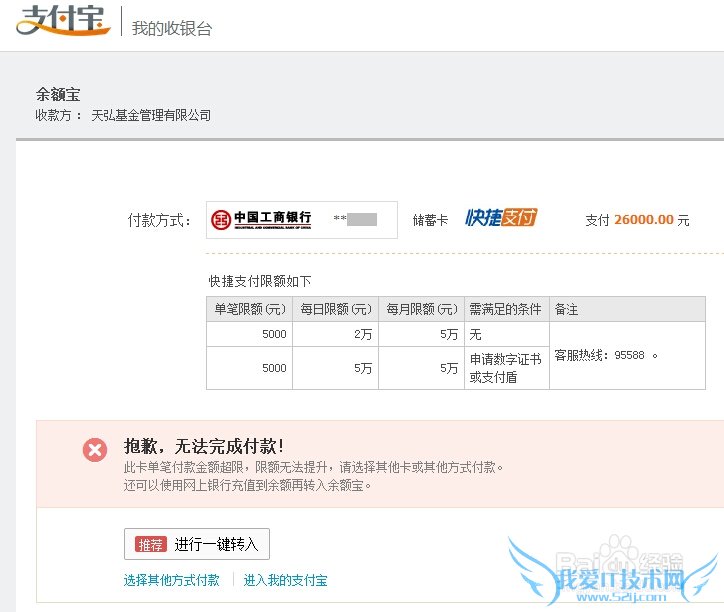Click the 快捷支付 quick pay logo

(501, 218)
